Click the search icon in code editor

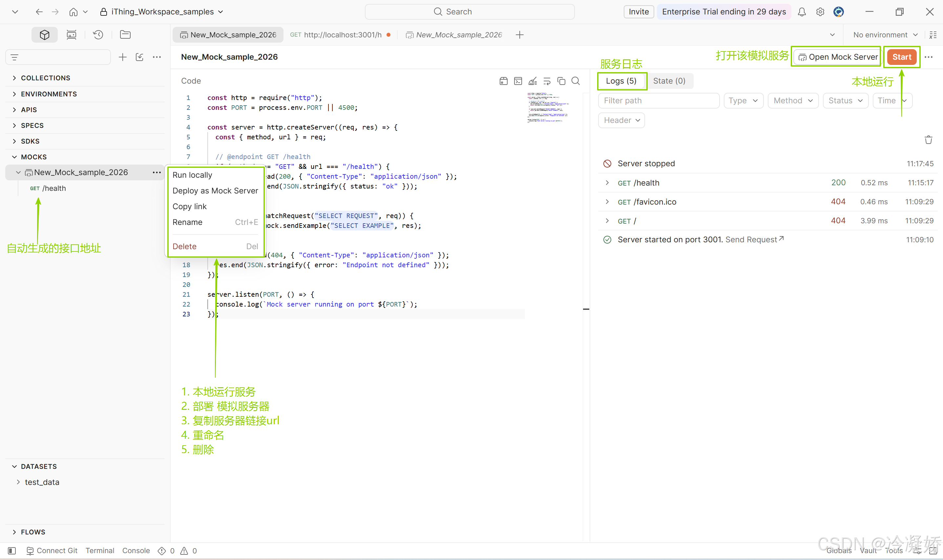click(576, 81)
